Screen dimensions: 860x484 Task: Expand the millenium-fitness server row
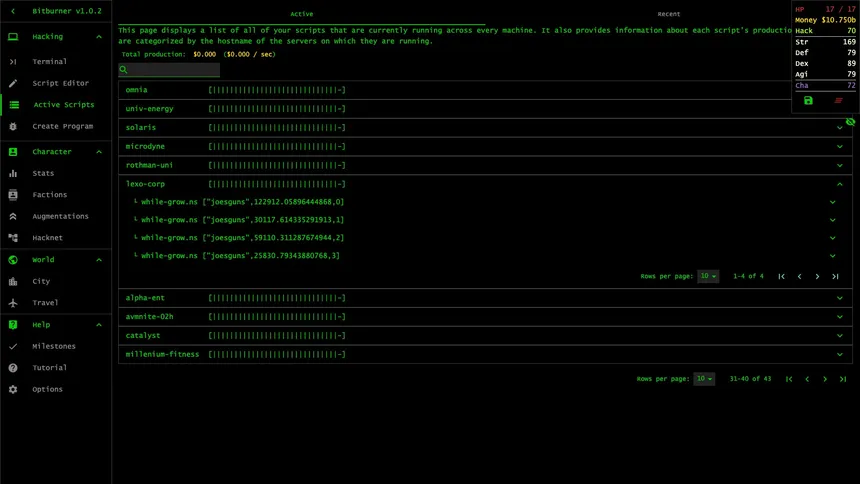840,354
